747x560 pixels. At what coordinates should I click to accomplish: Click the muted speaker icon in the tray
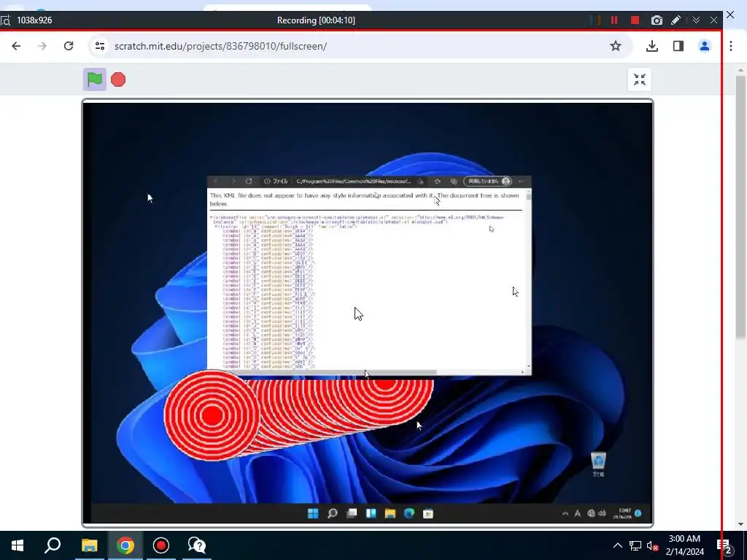(x=653, y=545)
